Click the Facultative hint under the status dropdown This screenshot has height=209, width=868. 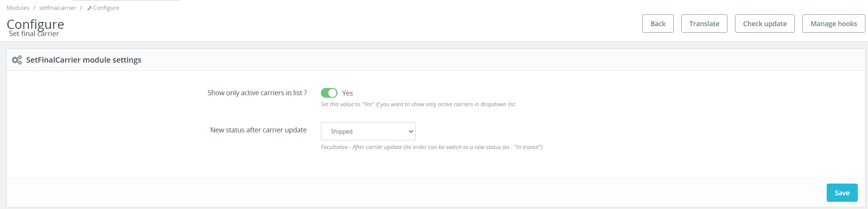click(x=432, y=147)
